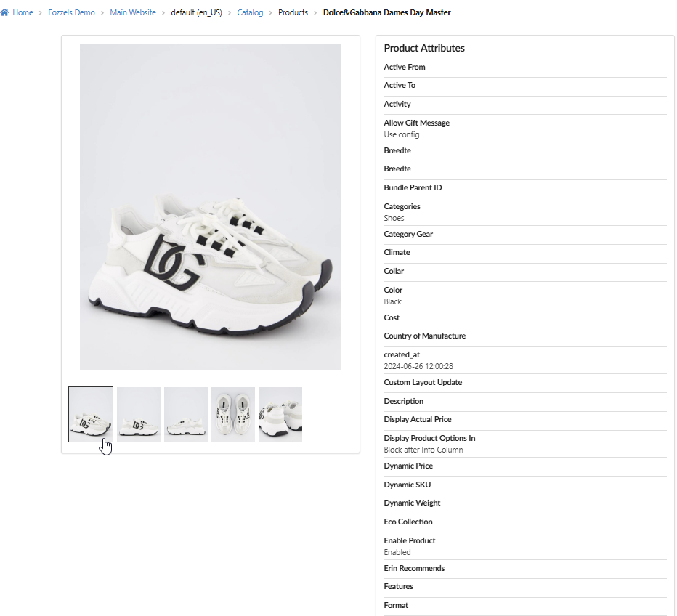Click the Allow Gift Message attribute
Viewport: 677px width, 616px height.
[x=525, y=129]
